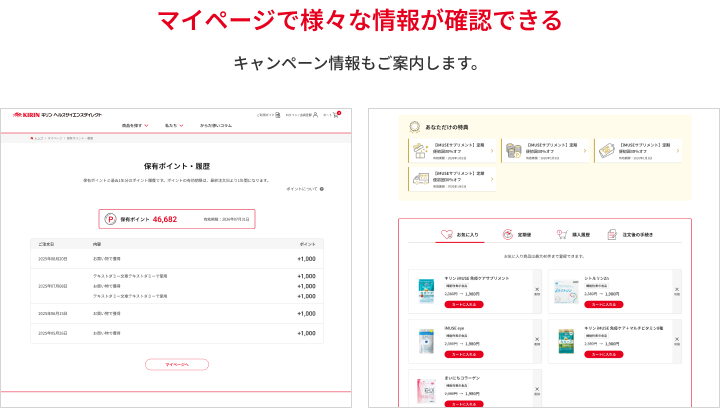Click the シトルリンDn product name
The image size is (720, 408).
tap(596, 278)
